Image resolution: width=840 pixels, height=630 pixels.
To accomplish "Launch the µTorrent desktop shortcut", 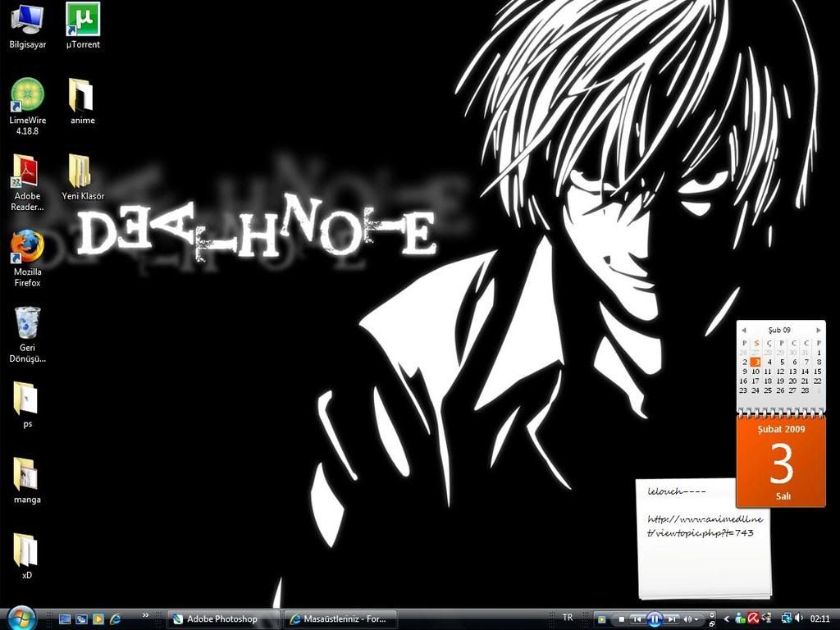I will pyautogui.click(x=83, y=26).
